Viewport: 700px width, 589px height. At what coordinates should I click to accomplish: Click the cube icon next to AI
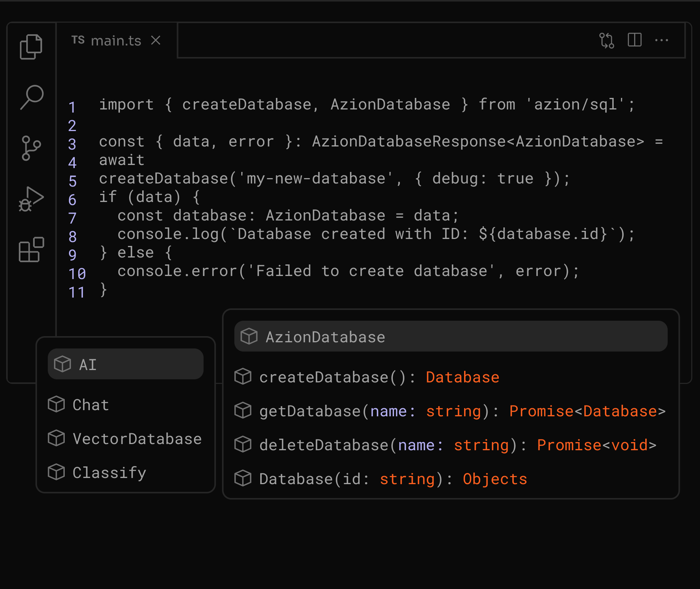point(62,364)
